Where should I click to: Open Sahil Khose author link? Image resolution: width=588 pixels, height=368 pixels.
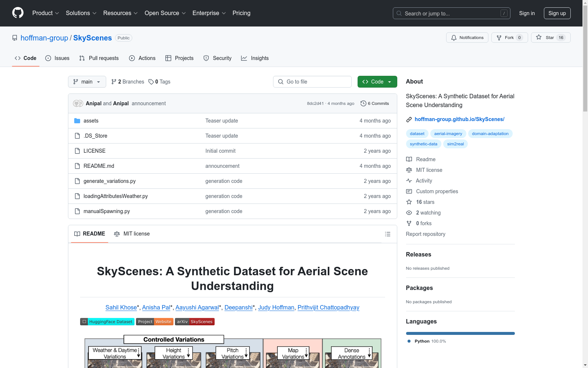(121, 308)
